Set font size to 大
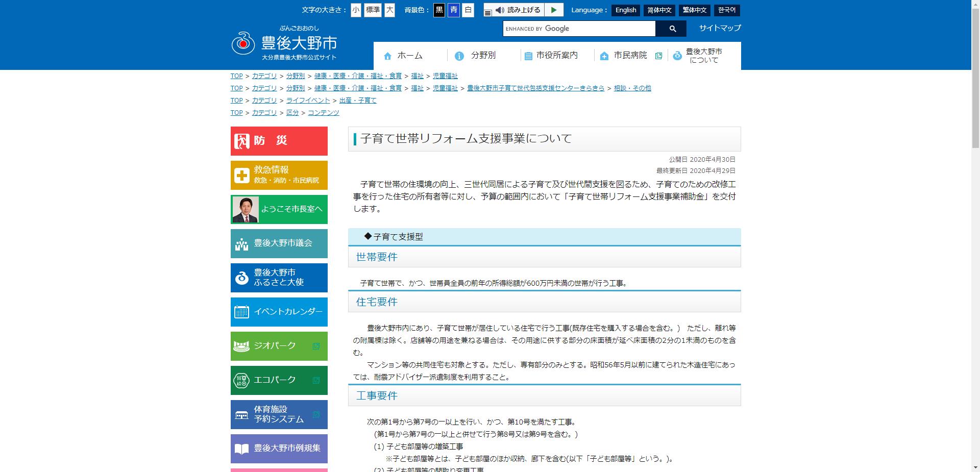Image resolution: width=980 pixels, height=472 pixels. [389, 10]
